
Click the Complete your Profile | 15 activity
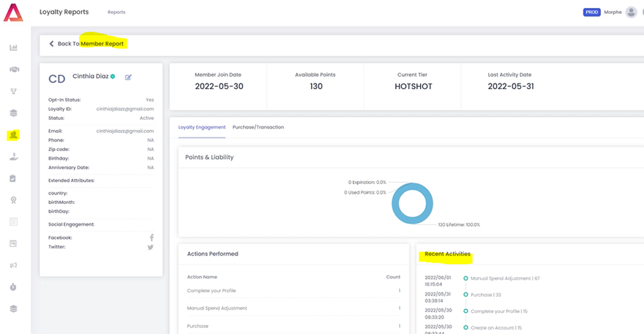[499, 311]
